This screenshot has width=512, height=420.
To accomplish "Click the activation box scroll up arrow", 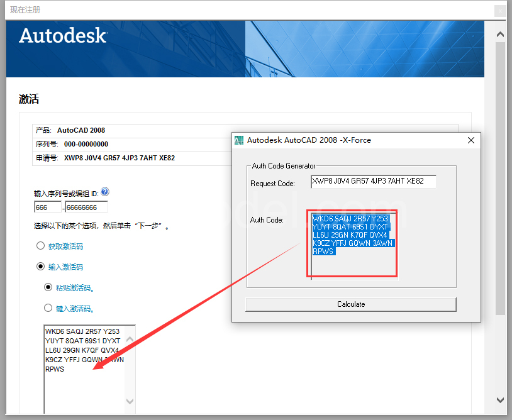I will point(130,340).
